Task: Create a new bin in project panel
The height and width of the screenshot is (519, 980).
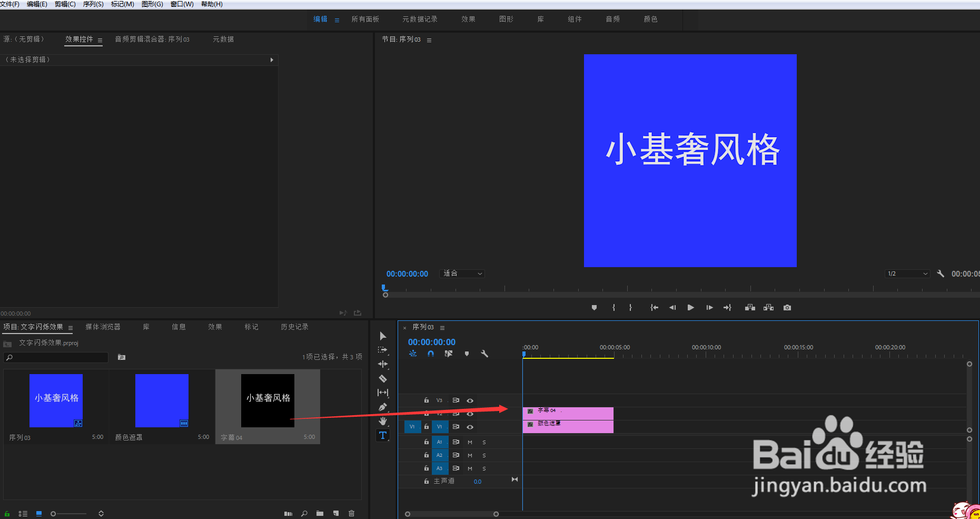Action: coord(320,514)
